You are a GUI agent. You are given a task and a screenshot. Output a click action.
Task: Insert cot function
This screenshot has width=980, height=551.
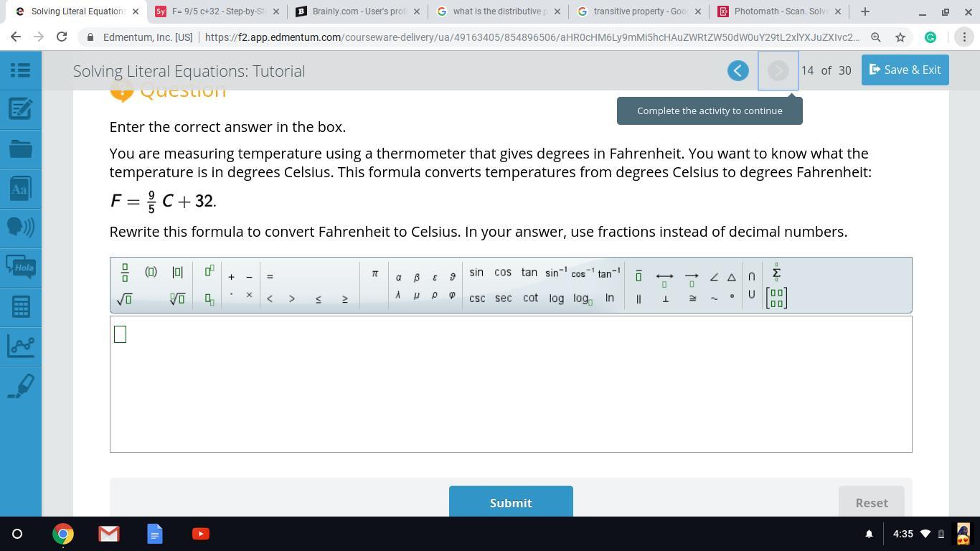pos(531,298)
